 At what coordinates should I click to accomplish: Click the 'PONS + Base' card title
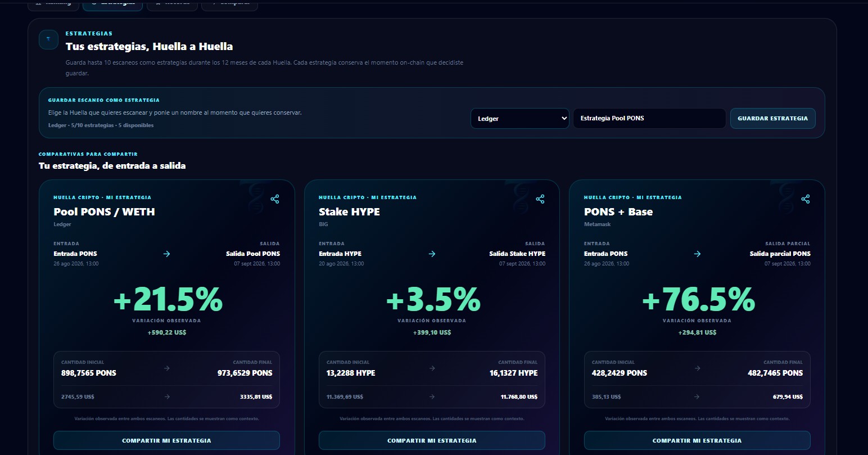pyautogui.click(x=618, y=212)
